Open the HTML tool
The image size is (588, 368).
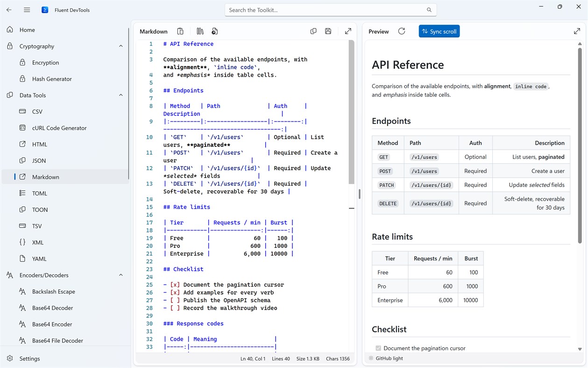65,144
